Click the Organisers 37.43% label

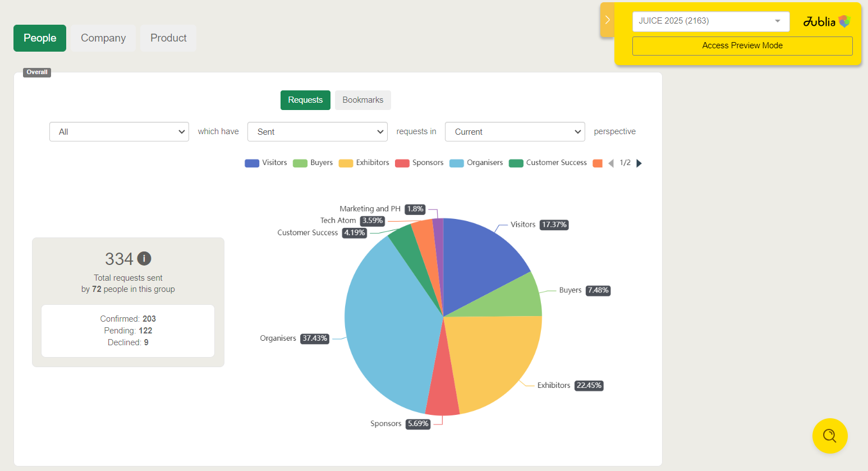click(x=295, y=339)
